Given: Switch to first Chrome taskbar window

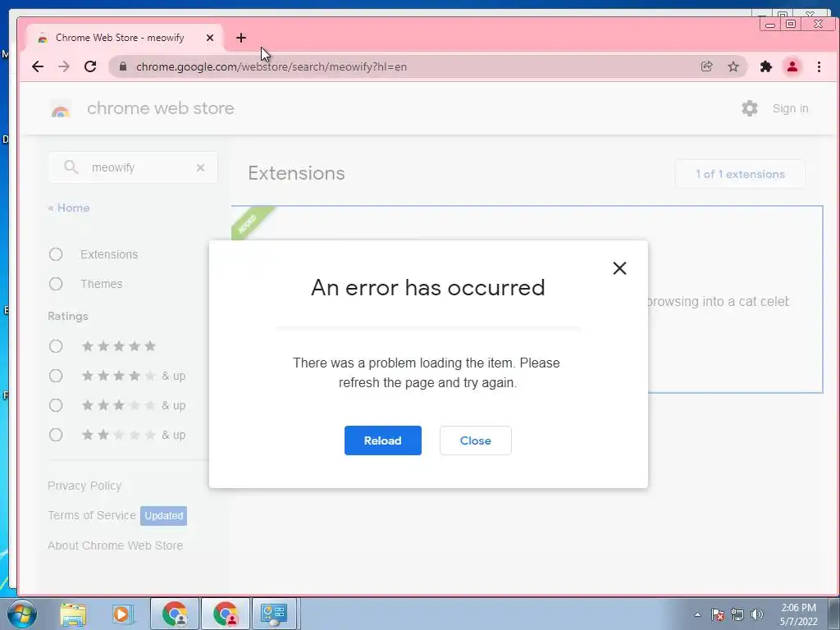Looking at the screenshot, I should [174, 614].
